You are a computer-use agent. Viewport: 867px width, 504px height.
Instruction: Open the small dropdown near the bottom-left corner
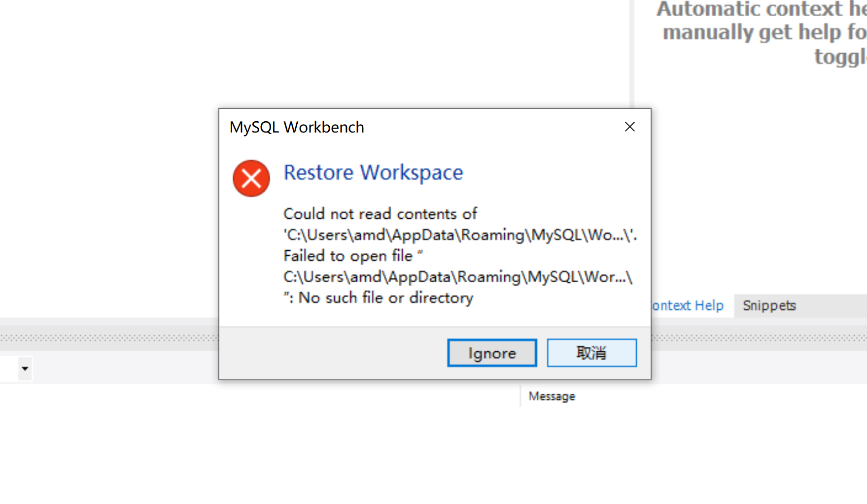[x=24, y=368]
